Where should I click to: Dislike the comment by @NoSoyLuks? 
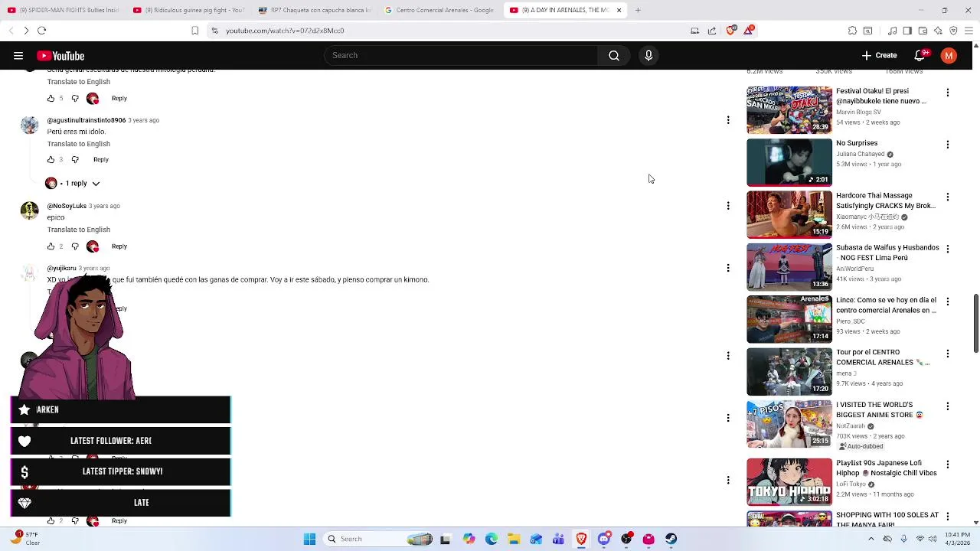(75, 246)
